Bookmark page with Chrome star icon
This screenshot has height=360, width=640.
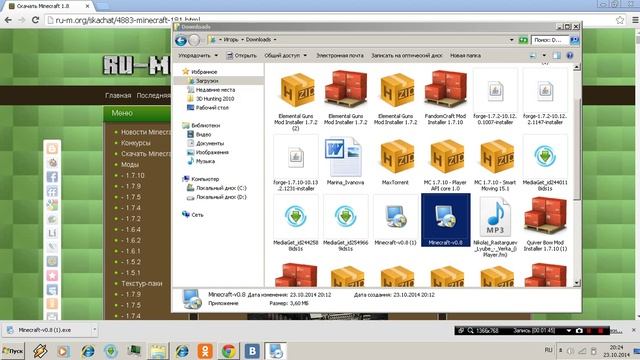click(620, 20)
